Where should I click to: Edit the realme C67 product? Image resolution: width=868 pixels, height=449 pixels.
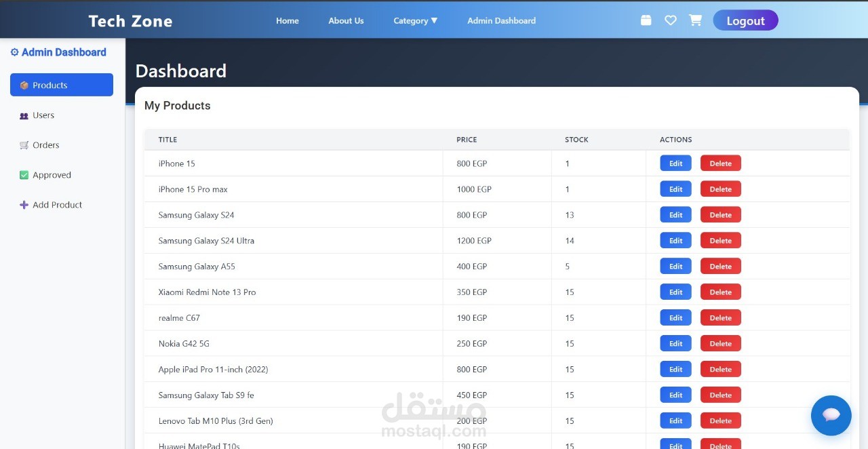point(675,318)
